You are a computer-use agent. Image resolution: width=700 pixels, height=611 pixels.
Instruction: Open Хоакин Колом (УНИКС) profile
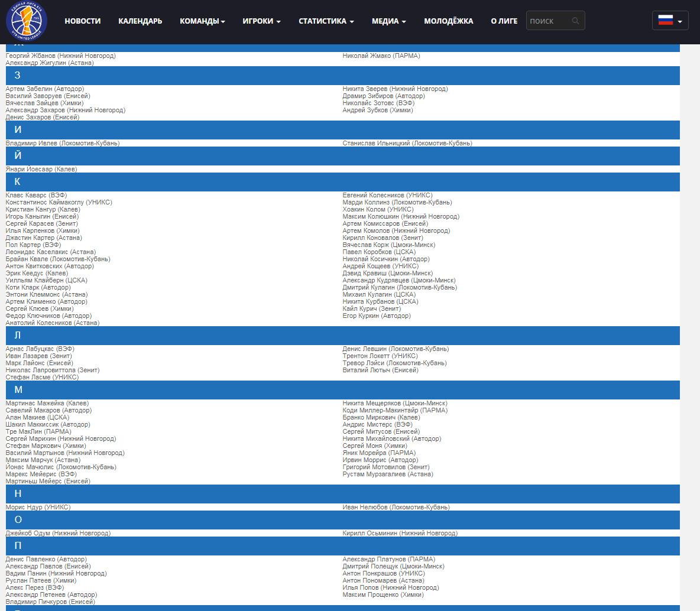(378, 209)
